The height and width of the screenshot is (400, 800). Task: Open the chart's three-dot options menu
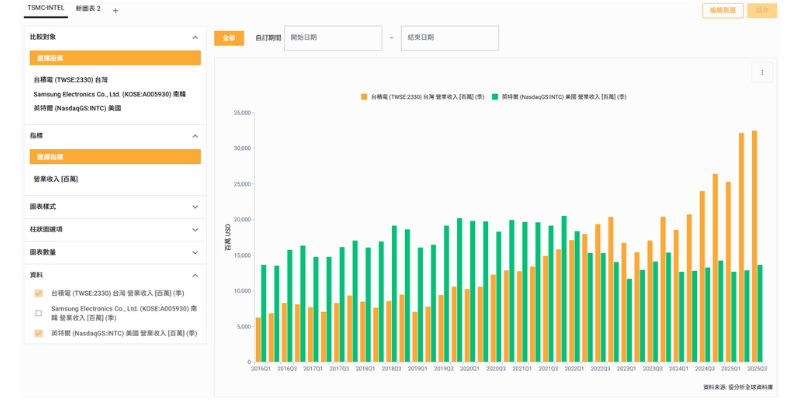point(762,72)
